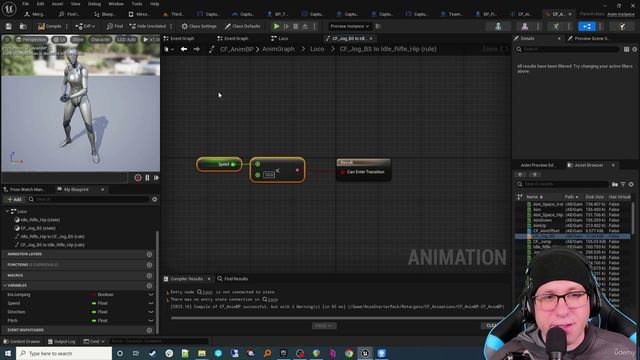Collapse the Variables section
The width and height of the screenshot is (640, 360).
[x=5, y=285]
